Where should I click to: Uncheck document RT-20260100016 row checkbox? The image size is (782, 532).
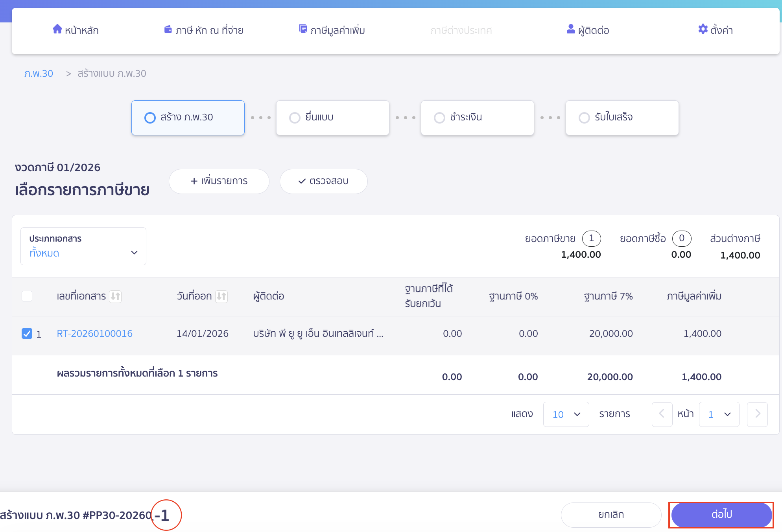(x=27, y=333)
